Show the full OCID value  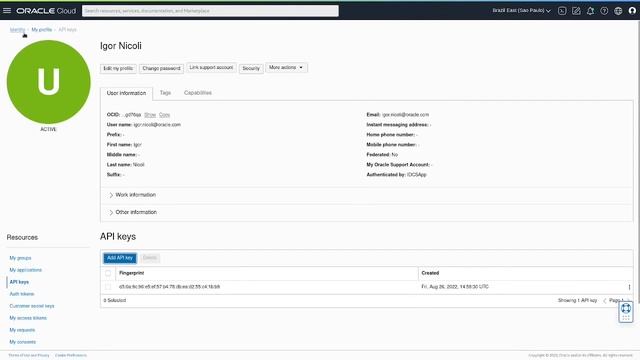pos(150,115)
